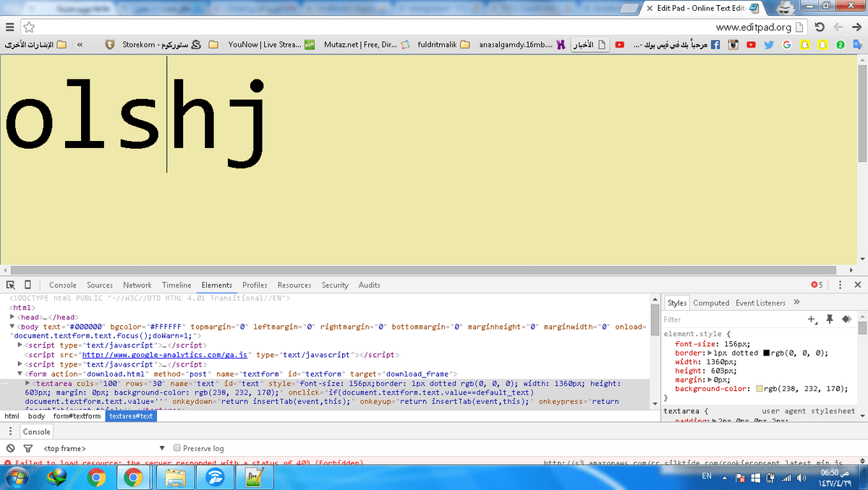
Task: Expand the head element node
Action: pyautogui.click(x=13, y=317)
